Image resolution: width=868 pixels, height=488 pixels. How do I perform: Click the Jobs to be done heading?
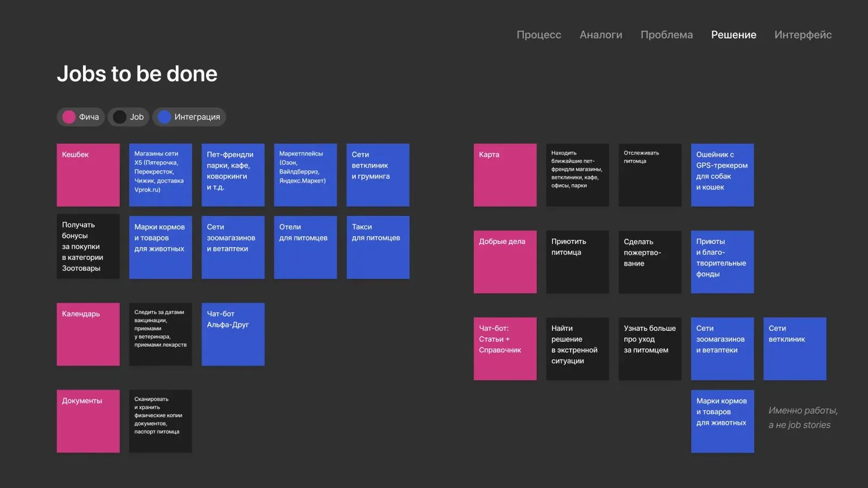coord(137,74)
